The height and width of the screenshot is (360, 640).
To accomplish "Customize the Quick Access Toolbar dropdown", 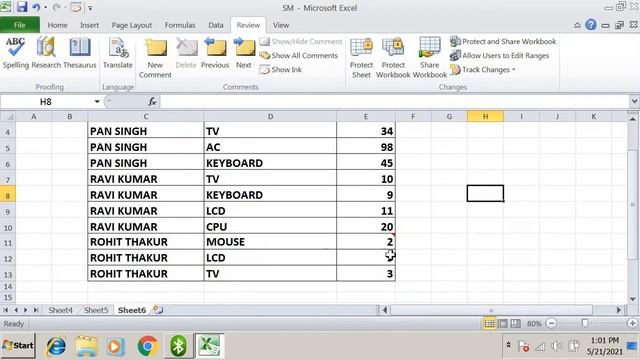I will tap(90, 8).
